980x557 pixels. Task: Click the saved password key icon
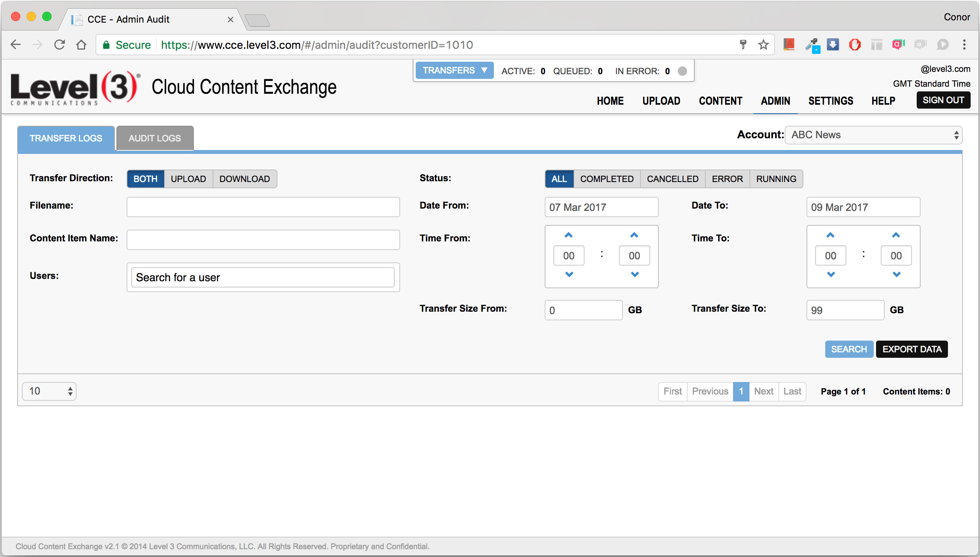click(743, 45)
